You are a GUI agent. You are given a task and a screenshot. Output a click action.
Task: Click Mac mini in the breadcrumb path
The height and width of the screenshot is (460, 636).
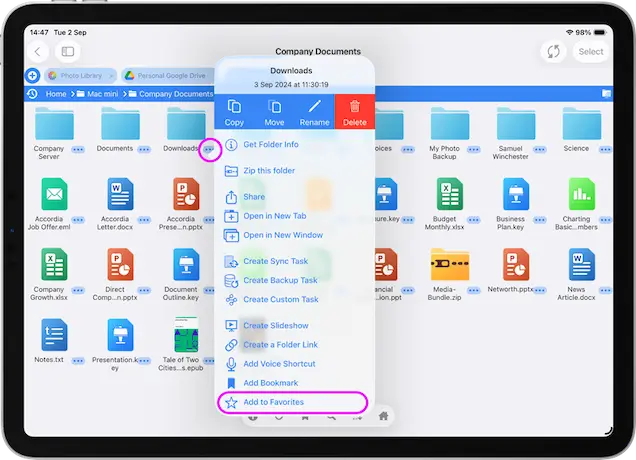tap(100, 94)
